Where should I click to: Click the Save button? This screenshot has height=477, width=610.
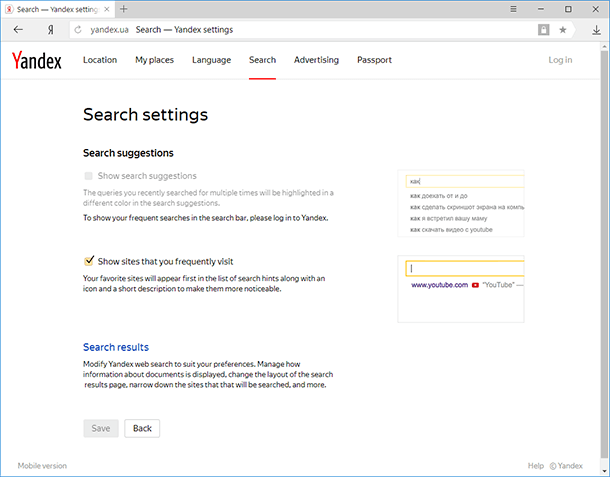101,428
